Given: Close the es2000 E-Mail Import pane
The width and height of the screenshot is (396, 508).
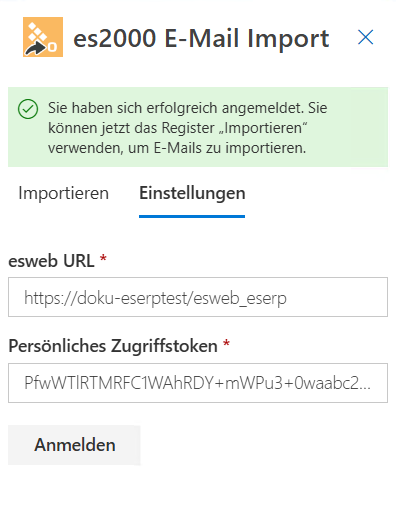Looking at the screenshot, I should [366, 37].
